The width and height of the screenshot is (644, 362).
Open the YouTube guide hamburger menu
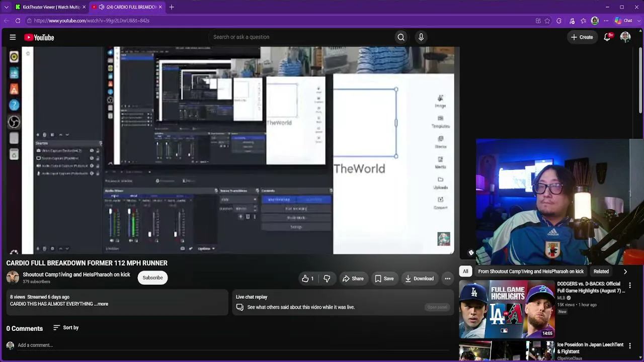click(13, 37)
